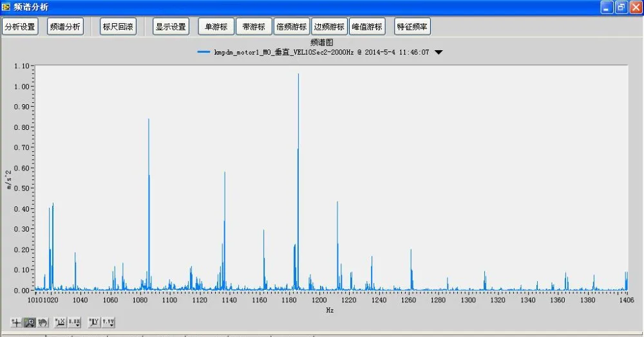
Task: Enable the 带游标 band cursor
Action: 254,27
